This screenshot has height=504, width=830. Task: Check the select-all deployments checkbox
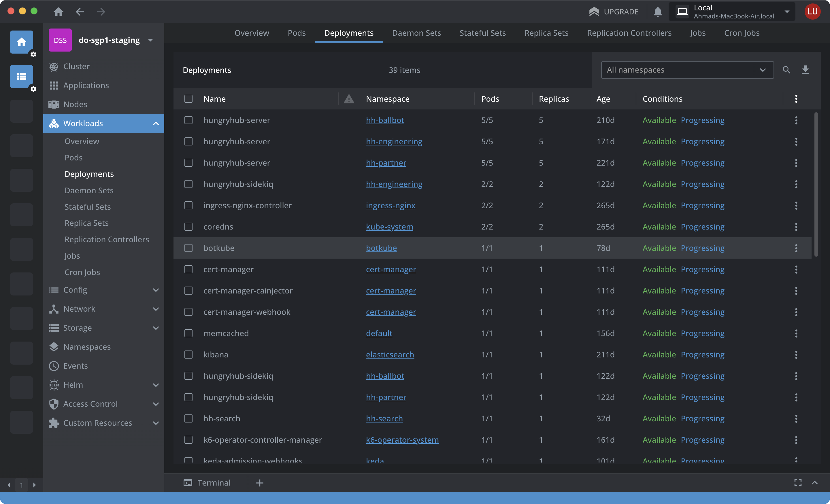tap(188, 99)
